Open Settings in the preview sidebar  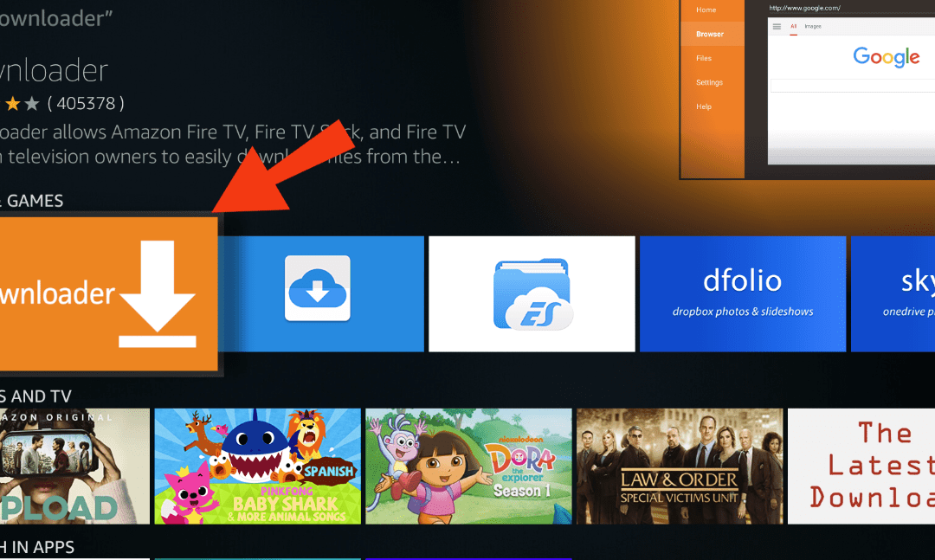pyautogui.click(x=709, y=82)
